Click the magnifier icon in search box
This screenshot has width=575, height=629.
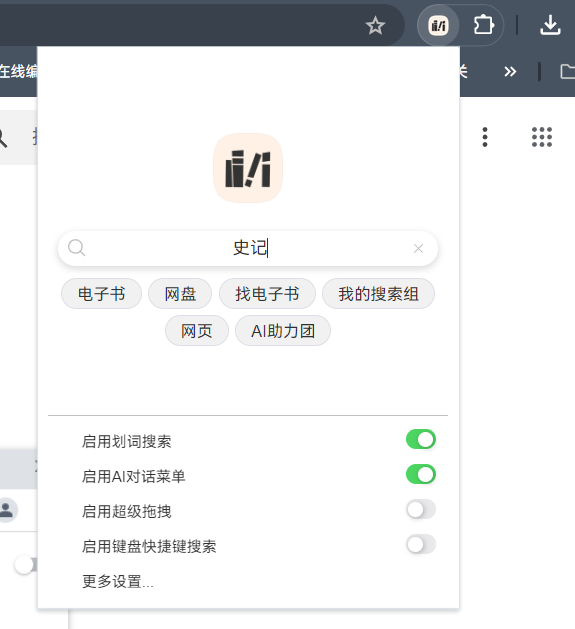(76, 248)
